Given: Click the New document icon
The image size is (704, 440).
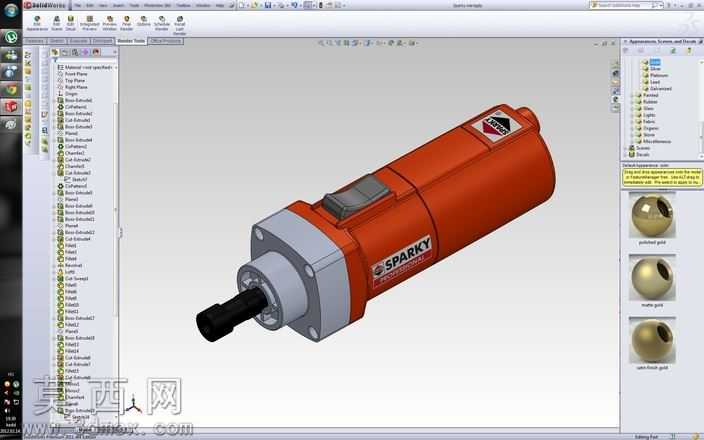Looking at the screenshot, I should pos(242,5).
